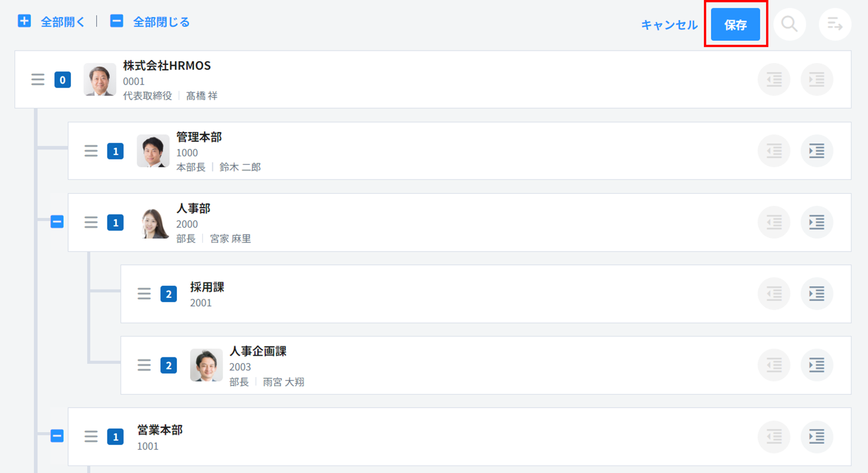Screen dimensions: 868x473
Task: Click drag handle of 人事企画課 row
Action: (144, 365)
